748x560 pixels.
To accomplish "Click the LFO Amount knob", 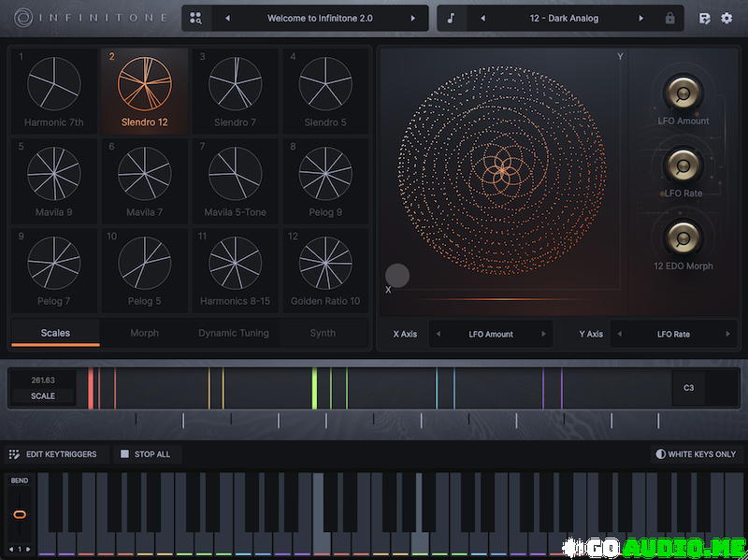I will (683, 93).
